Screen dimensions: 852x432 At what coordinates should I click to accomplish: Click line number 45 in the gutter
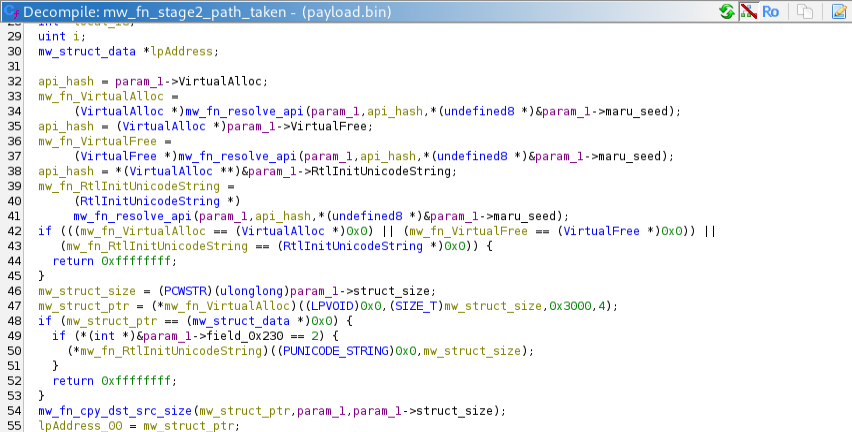tap(14, 276)
